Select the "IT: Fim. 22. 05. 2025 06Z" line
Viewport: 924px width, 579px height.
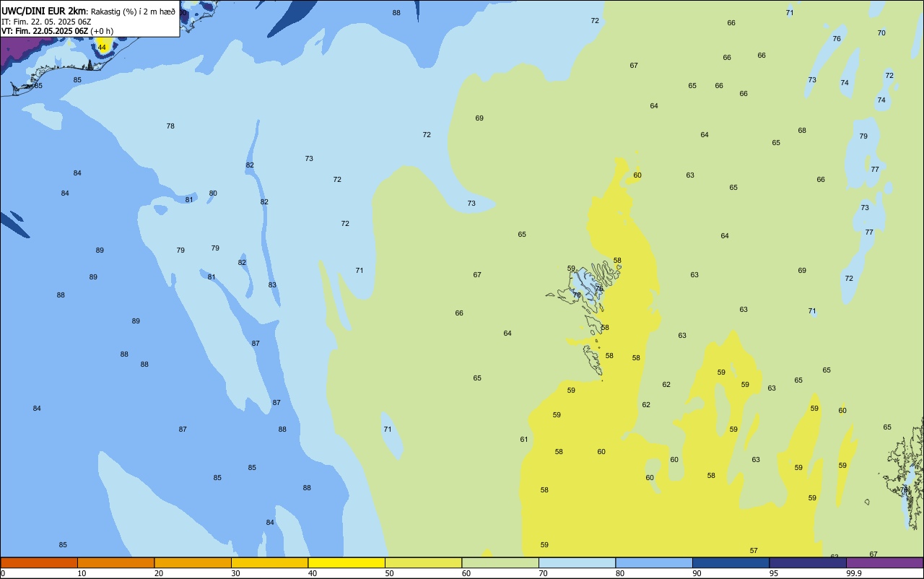46,22
